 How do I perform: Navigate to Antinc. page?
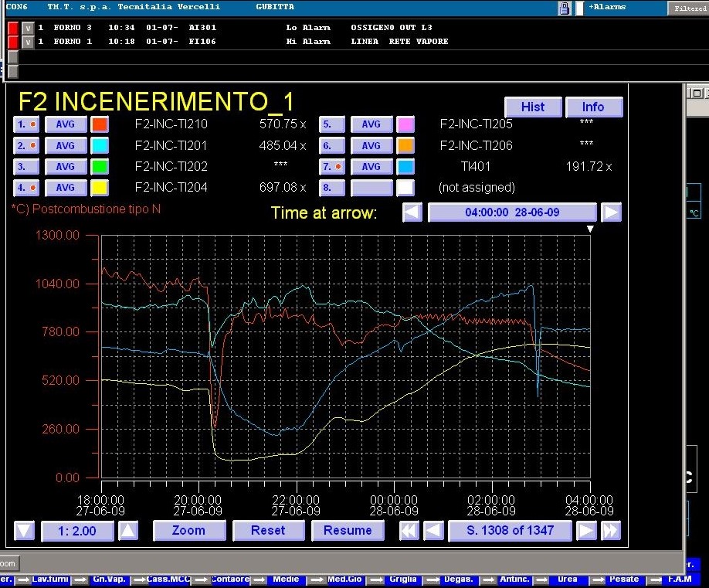coord(514,579)
